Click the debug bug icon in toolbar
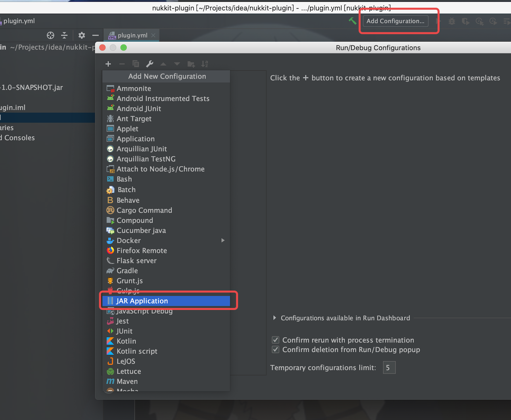Viewport: 511px width, 420px height. 452,21
